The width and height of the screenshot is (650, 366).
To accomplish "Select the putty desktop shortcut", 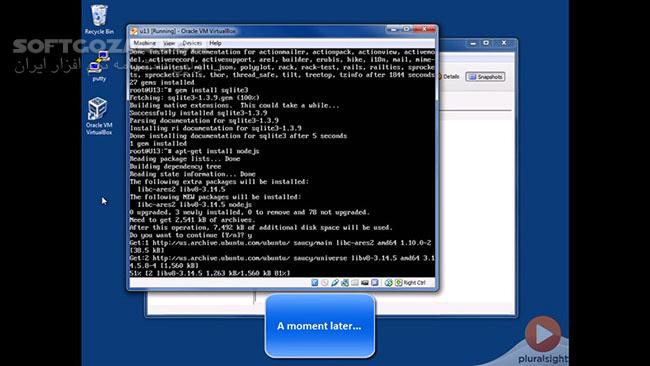I will pyautogui.click(x=99, y=66).
